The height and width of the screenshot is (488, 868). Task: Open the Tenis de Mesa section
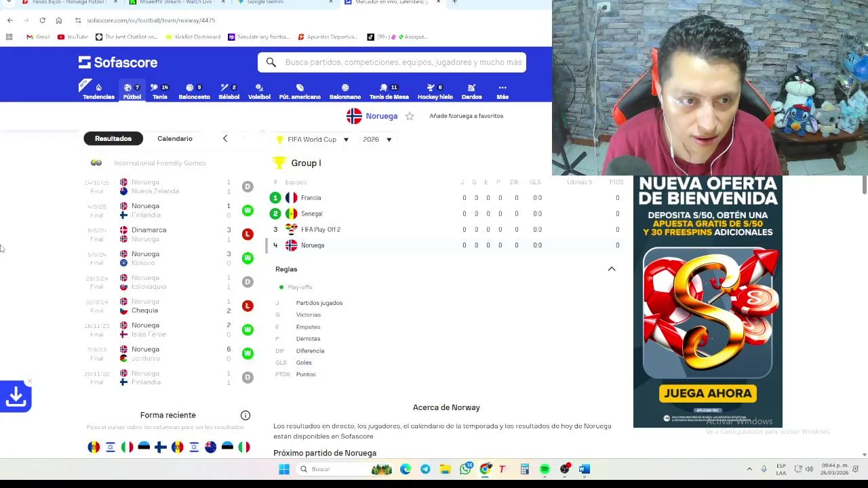(x=389, y=91)
